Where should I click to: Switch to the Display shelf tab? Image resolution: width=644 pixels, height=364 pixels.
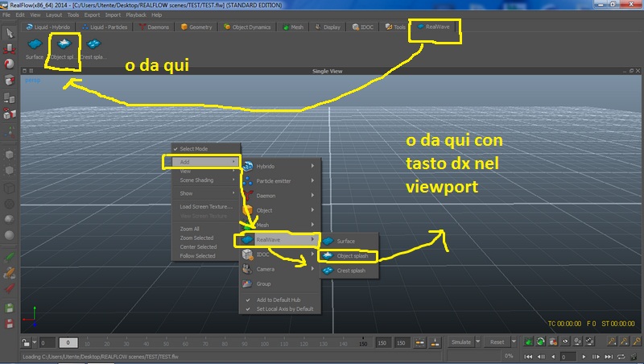pyautogui.click(x=328, y=27)
